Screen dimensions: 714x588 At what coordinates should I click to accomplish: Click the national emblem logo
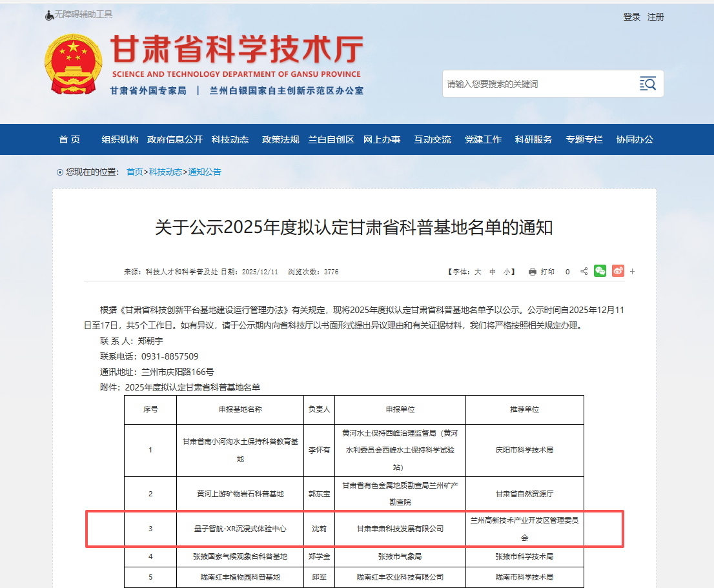pyautogui.click(x=73, y=64)
